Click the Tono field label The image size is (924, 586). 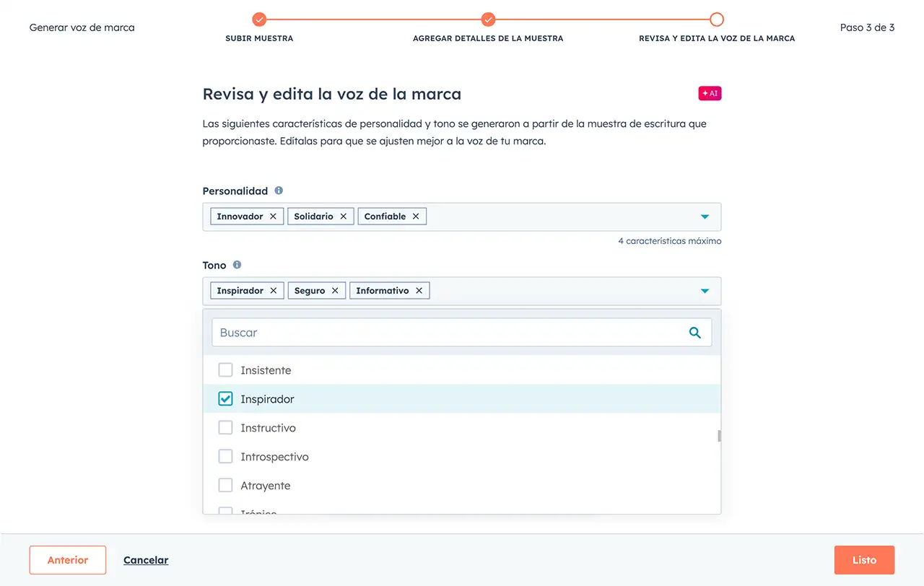(214, 266)
